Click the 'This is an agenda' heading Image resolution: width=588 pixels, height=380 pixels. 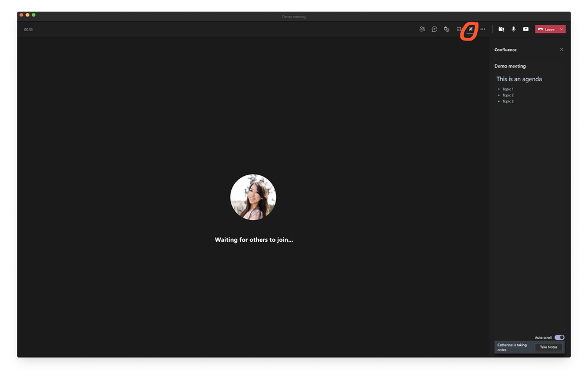coord(519,79)
